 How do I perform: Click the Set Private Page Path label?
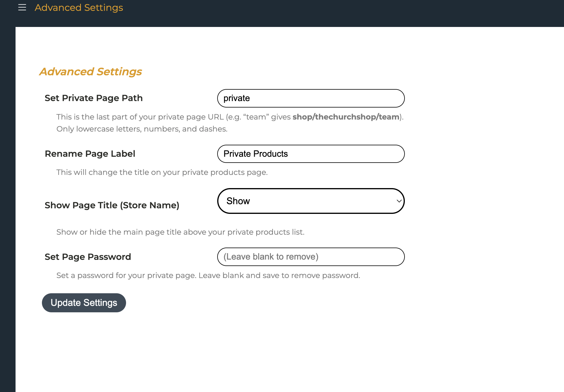94,98
